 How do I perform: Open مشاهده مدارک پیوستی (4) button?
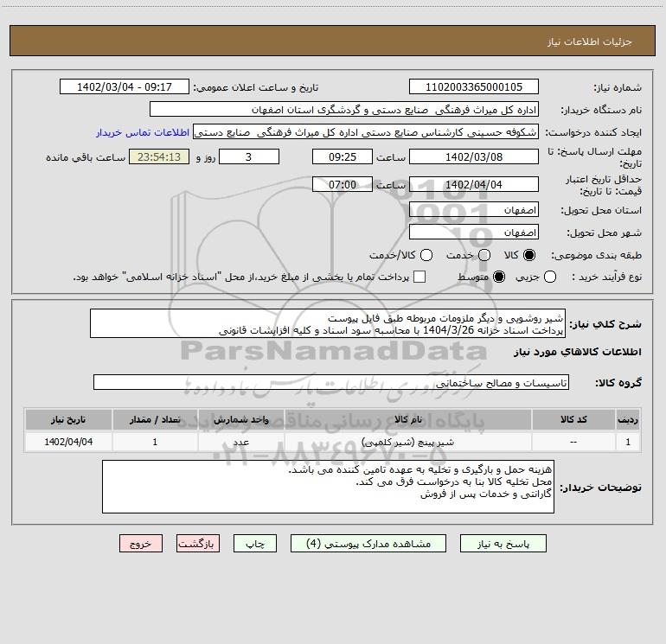pyautogui.click(x=368, y=544)
